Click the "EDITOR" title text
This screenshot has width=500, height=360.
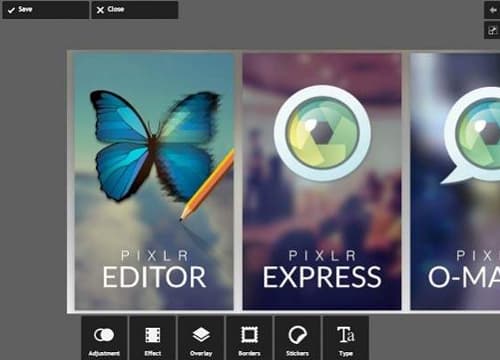click(x=154, y=277)
